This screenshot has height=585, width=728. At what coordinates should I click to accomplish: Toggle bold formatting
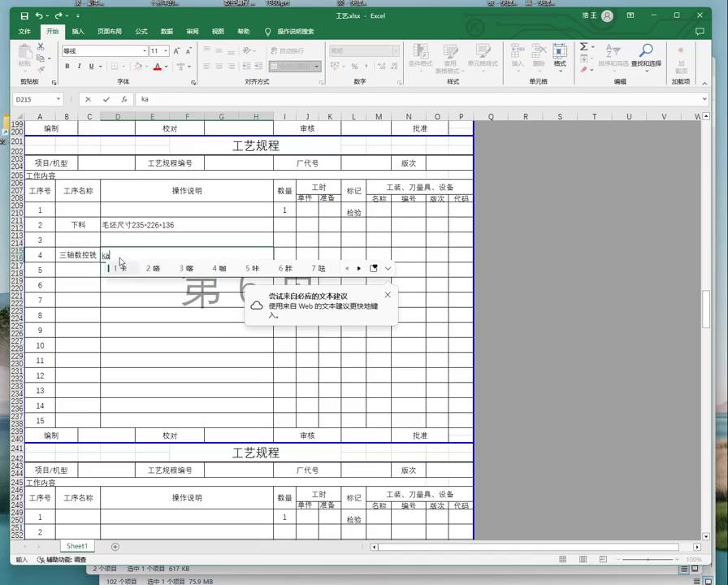point(67,66)
